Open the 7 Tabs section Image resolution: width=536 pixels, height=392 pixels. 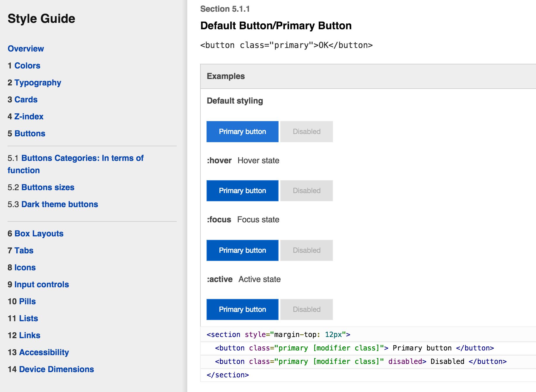click(x=20, y=250)
